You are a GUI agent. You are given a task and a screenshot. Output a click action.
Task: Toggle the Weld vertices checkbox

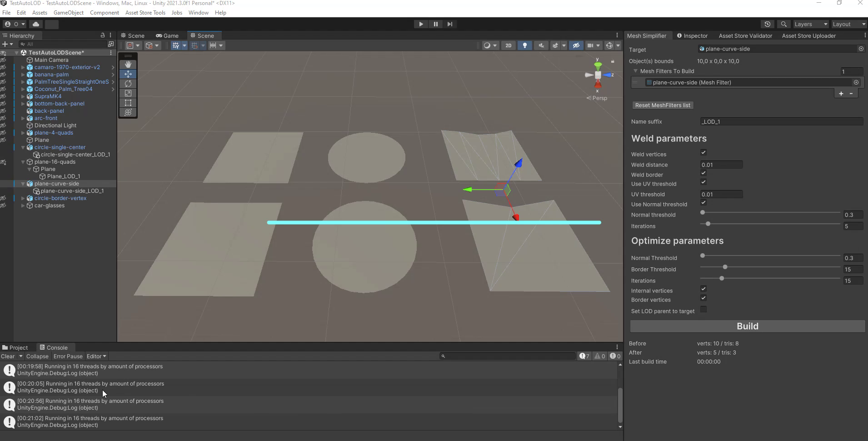[x=703, y=152]
